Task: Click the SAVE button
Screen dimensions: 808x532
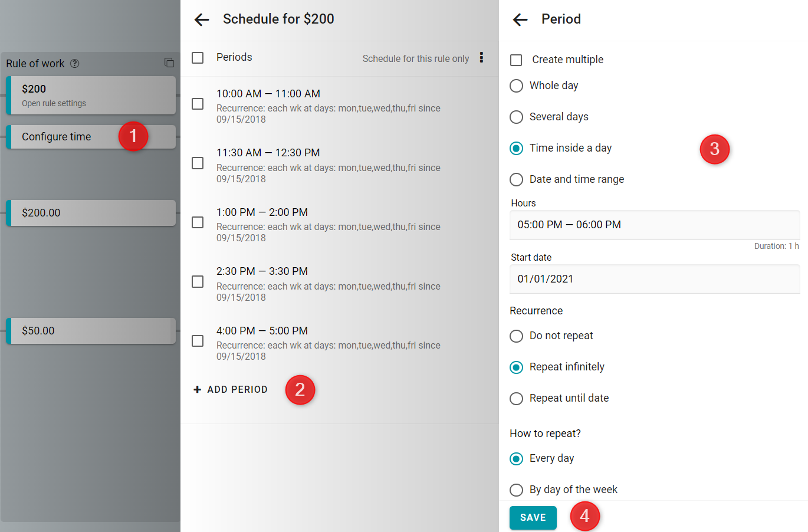Action: click(x=533, y=517)
